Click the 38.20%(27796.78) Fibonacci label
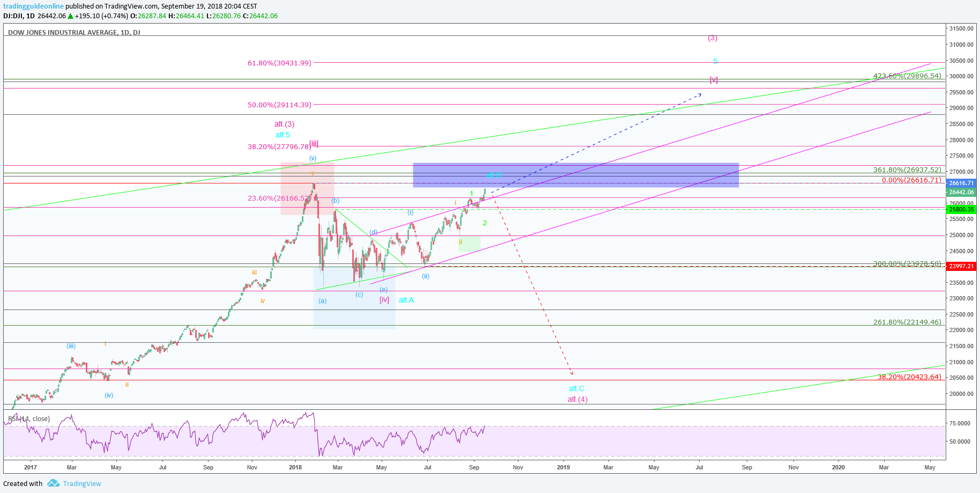 (x=279, y=146)
